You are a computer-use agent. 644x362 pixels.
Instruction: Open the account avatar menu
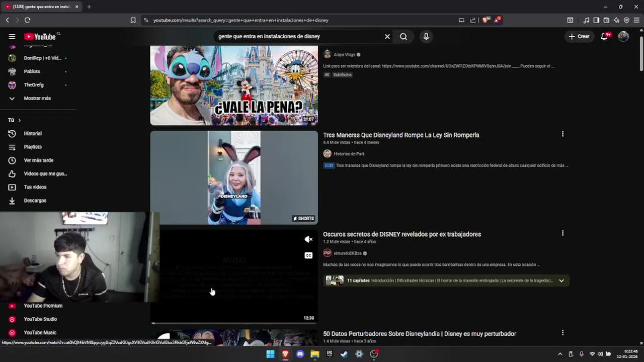623,36
